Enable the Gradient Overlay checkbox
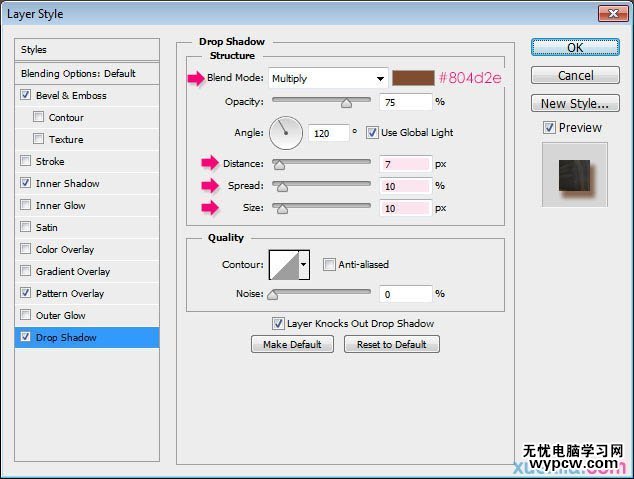Viewport: 634px width, 479px height. (x=25, y=270)
